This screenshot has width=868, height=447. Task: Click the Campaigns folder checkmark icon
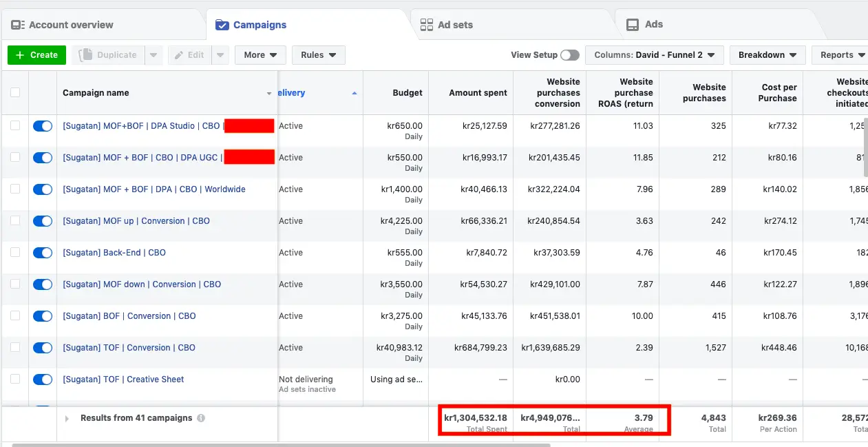[x=222, y=25]
